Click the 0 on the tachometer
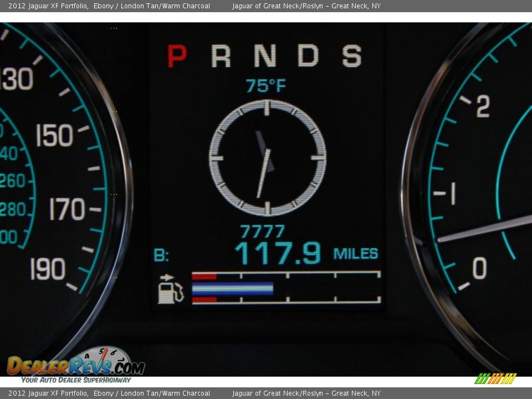 coord(480,268)
